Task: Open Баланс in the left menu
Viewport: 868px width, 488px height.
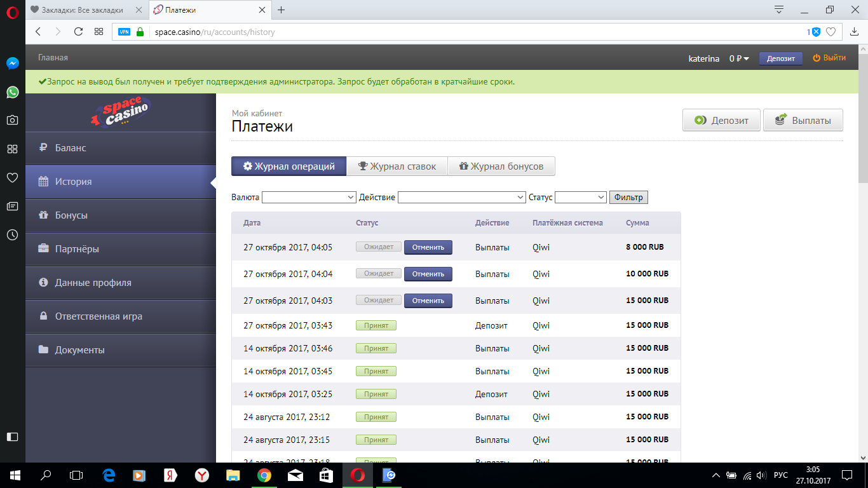Action: (121, 148)
